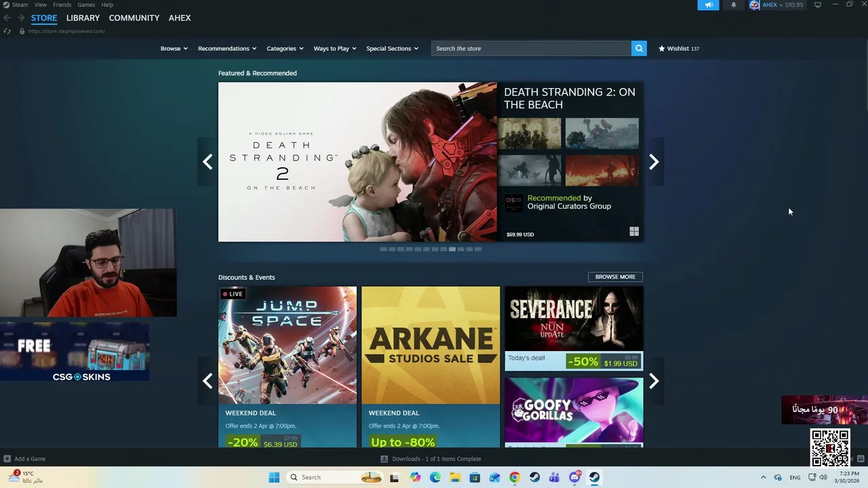Click the blue search magnifier button

[639, 48]
